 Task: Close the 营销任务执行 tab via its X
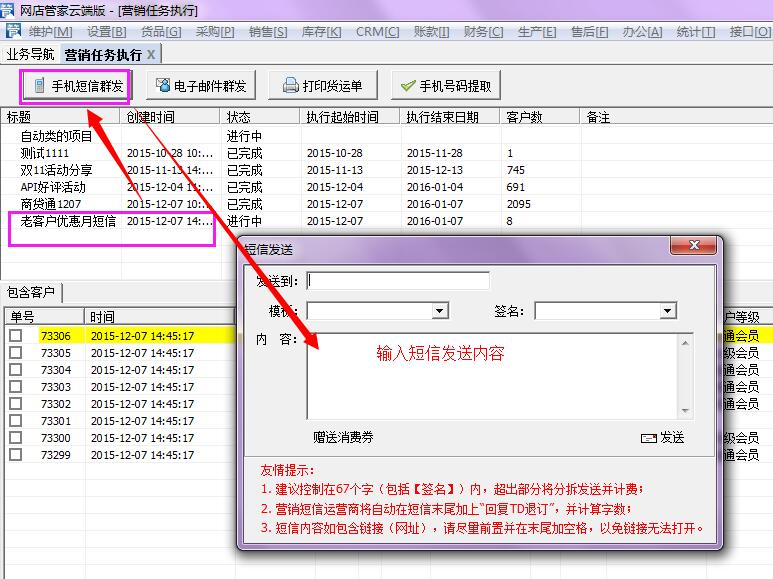coord(151,54)
